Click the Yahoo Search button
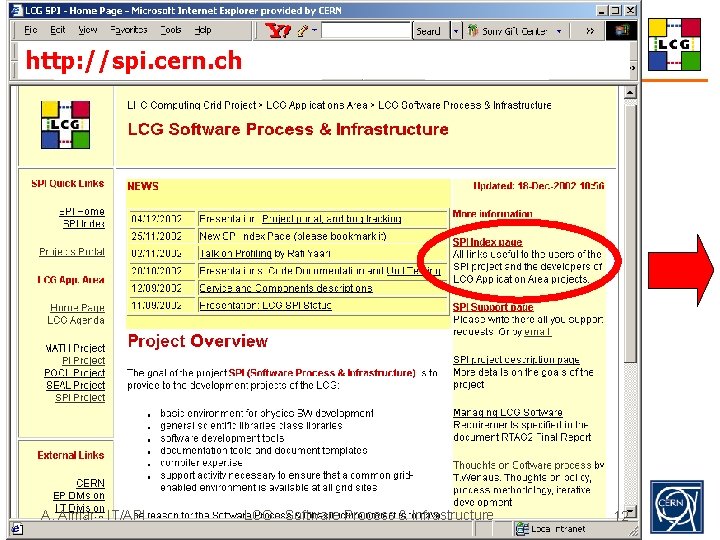This screenshot has width=720, height=540. [431, 31]
